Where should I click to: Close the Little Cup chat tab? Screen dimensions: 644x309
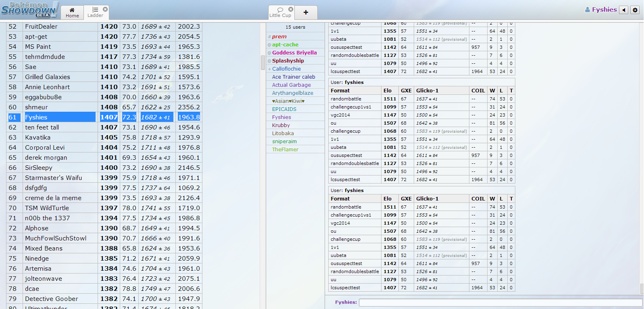pyautogui.click(x=291, y=9)
